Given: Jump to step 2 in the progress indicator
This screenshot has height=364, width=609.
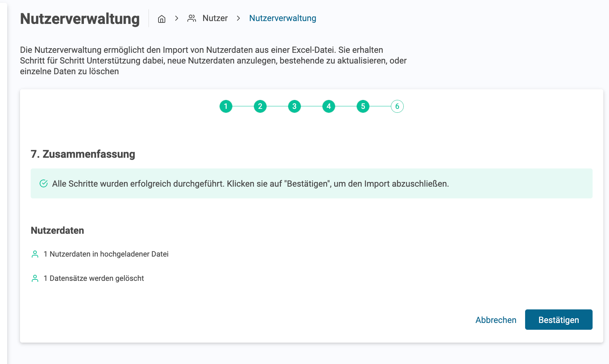Looking at the screenshot, I should tap(260, 106).
